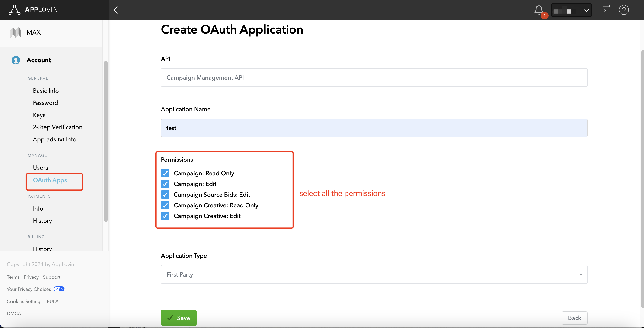
Task: Click the Account profile icon
Action: click(x=16, y=60)
